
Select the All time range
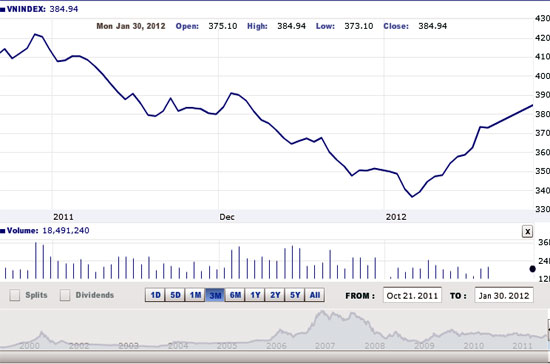coord(315,295)
